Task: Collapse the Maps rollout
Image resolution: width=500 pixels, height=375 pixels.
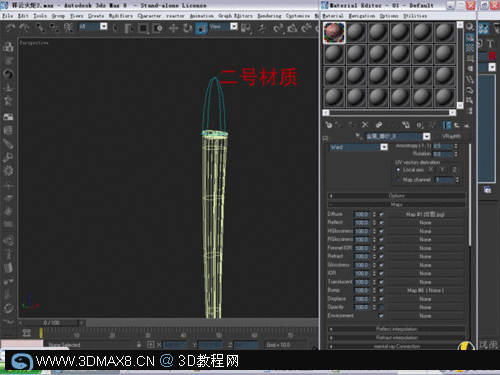Action: pos(397,205)
